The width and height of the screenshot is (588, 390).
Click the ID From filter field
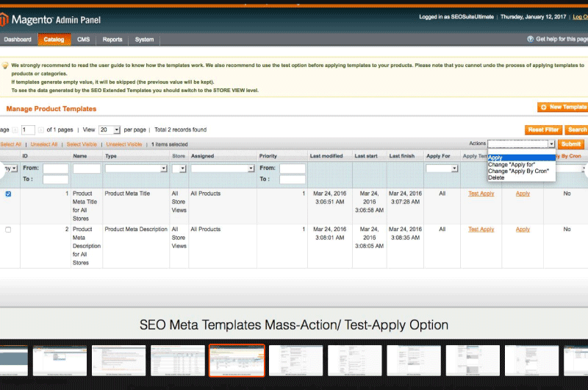tap(56, 169)
